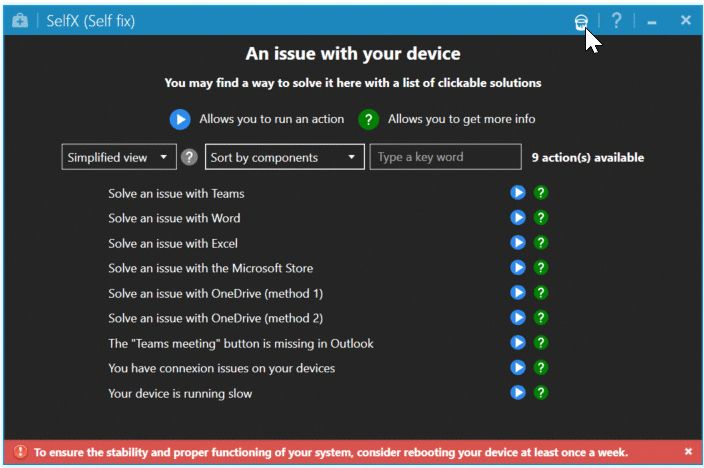Click the 9 action(s) available label
The height and width of the screenshot is (468, 704).
click(588, 158)
